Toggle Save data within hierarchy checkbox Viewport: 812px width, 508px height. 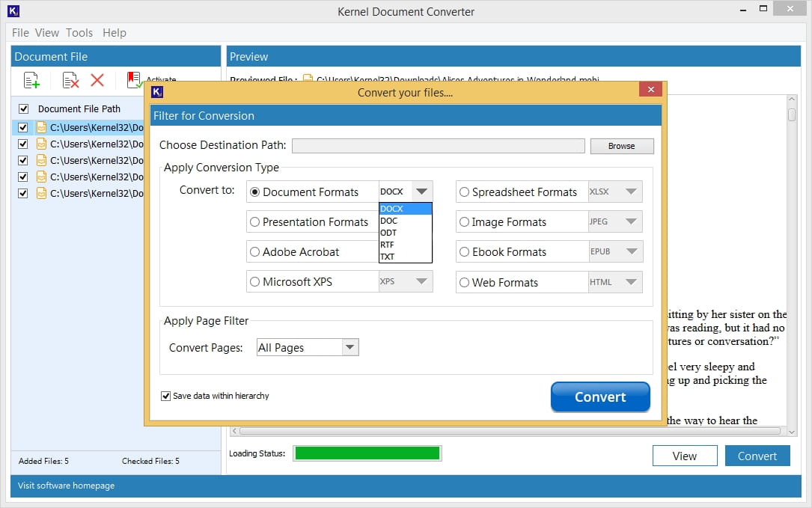(x=165, y=396)
